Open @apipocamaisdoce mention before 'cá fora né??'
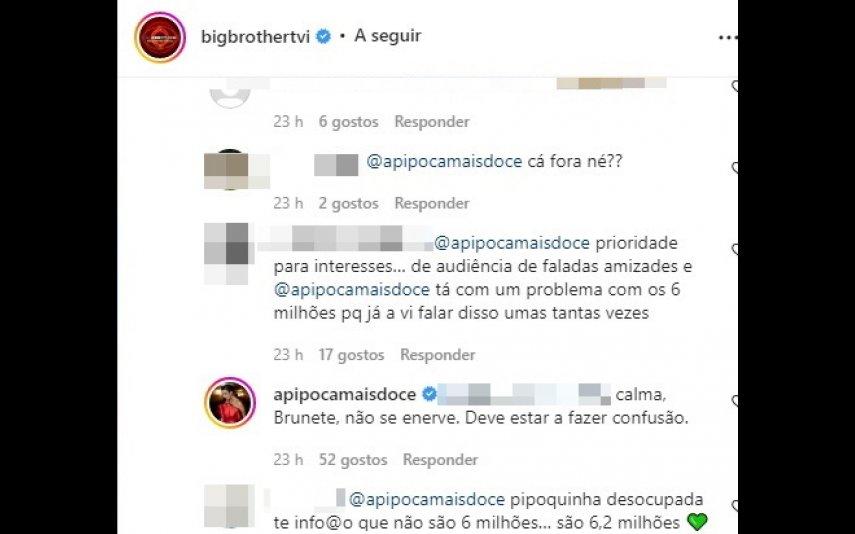 click(444, 162)
